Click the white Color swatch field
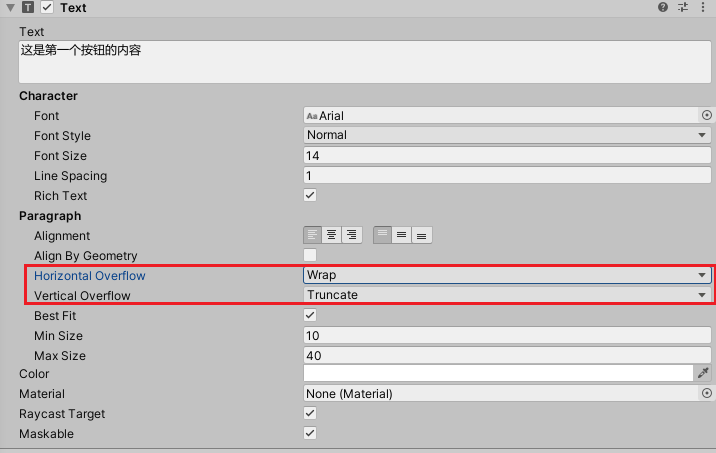 498,373
